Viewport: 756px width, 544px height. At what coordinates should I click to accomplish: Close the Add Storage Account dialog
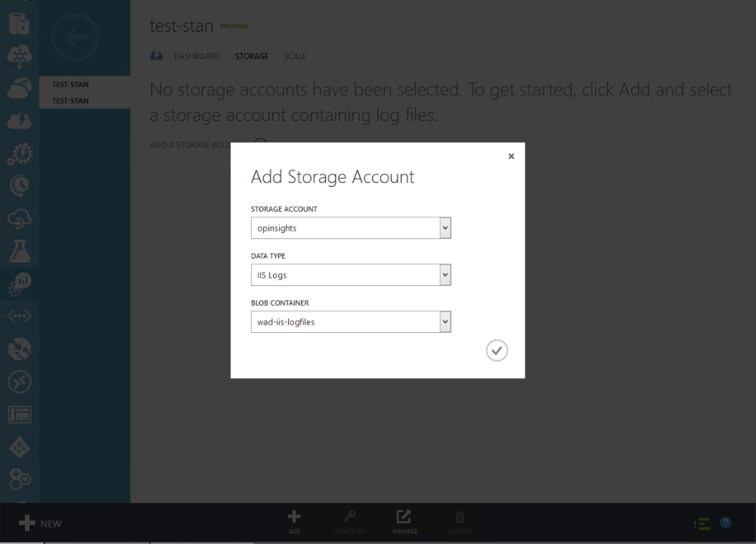coord(511,157)
